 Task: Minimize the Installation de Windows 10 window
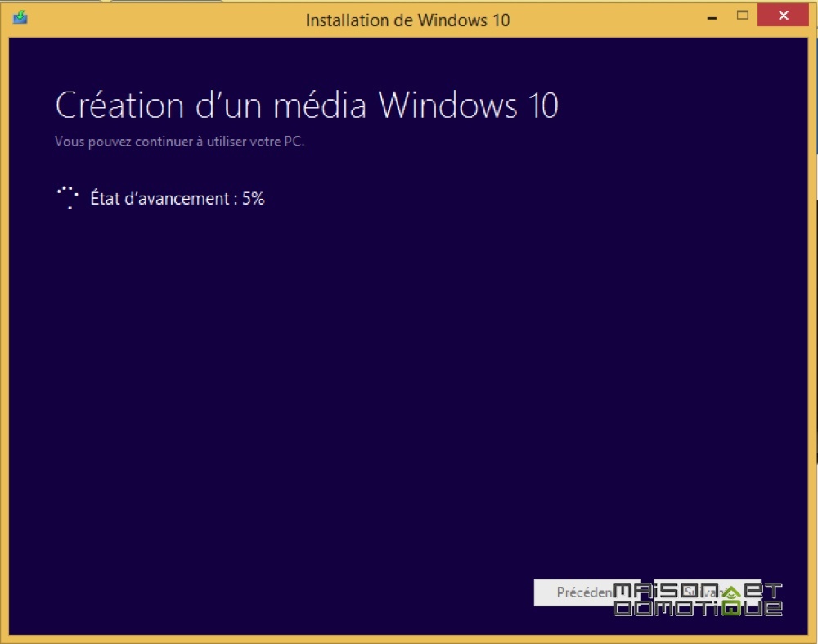coord(712,17)
